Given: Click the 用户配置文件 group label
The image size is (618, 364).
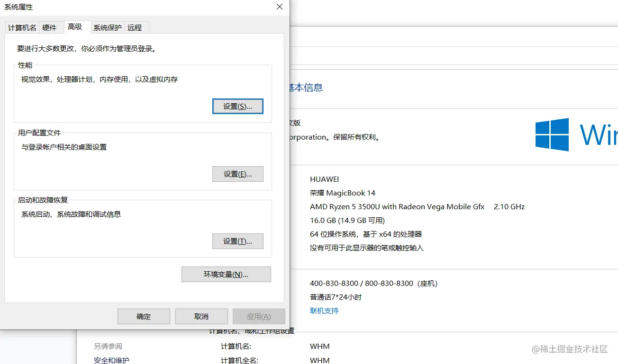Looking at the screenshot, I should (39, 133).
